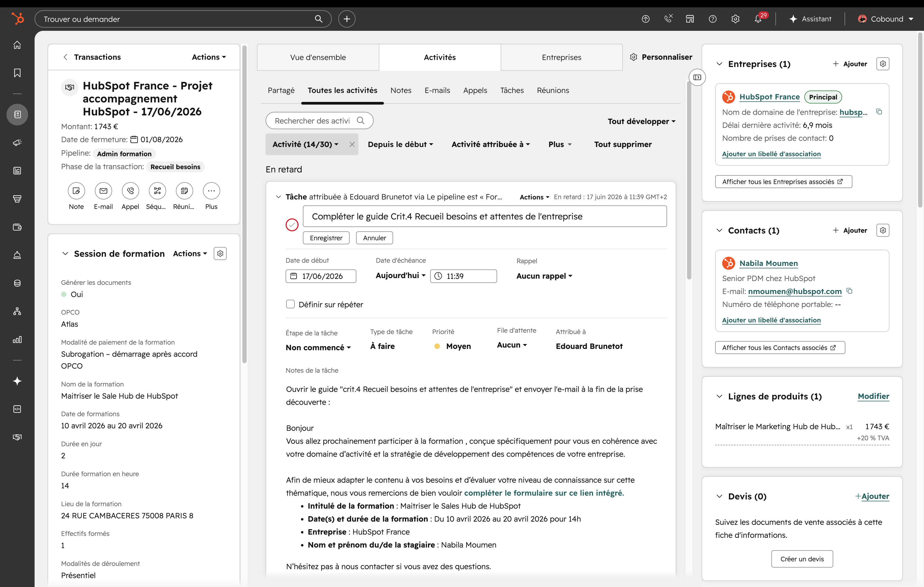The width and height of the screenshot is (924, 587).
Task: Remove the Activité (14/30) filter
Action: (x=352, y=144)
